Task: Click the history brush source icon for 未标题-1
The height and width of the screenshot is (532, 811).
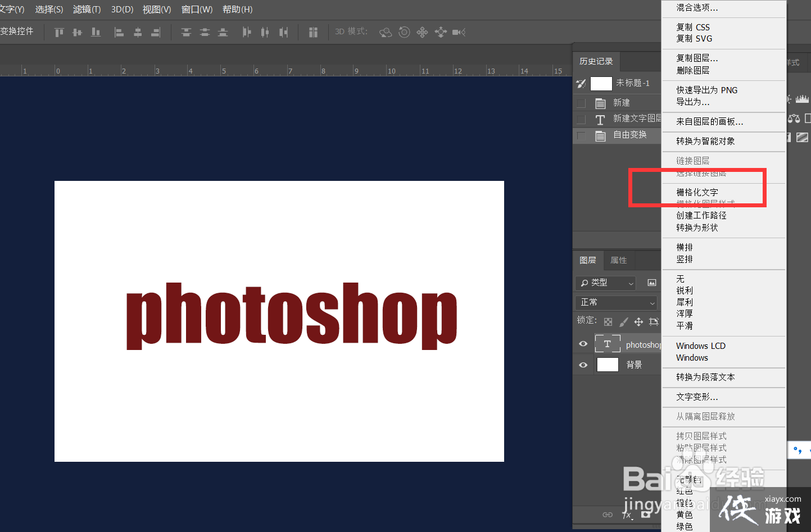Action: click(581, 84)
